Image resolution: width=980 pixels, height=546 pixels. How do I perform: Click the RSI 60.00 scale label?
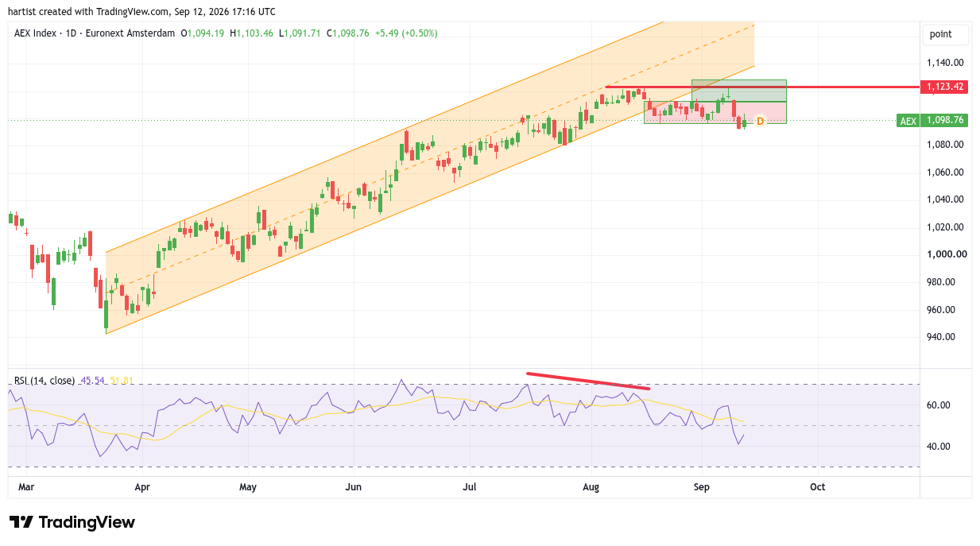[x=939, y=405]
